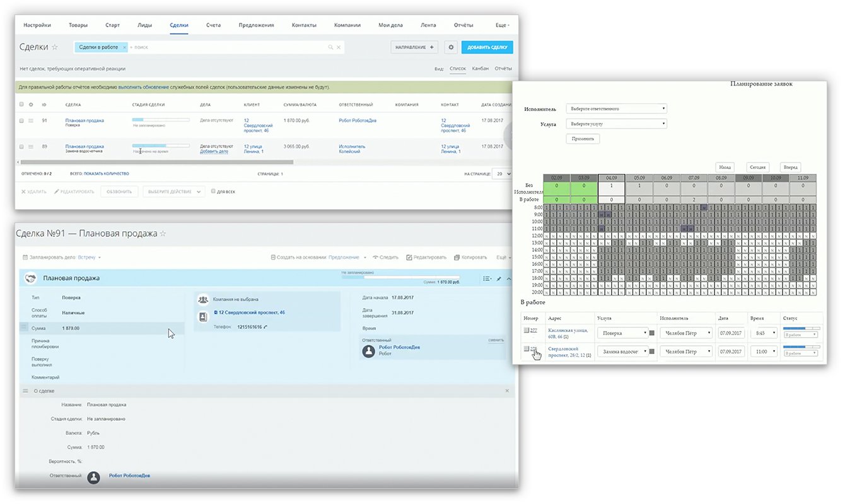Screen dimensions: 845x504
Task: Mark Сделки page as favorite star
Action: click(x=55, y=47)
